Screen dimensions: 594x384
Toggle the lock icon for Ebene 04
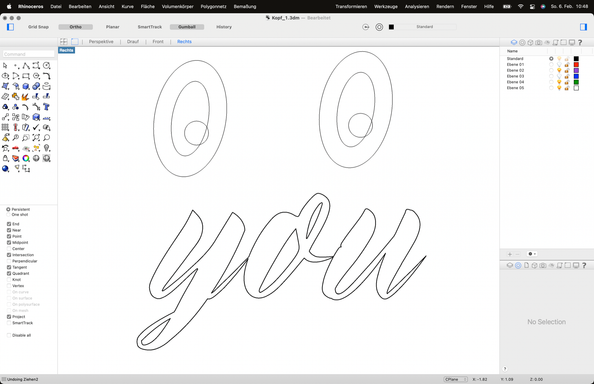click(567, 82)
